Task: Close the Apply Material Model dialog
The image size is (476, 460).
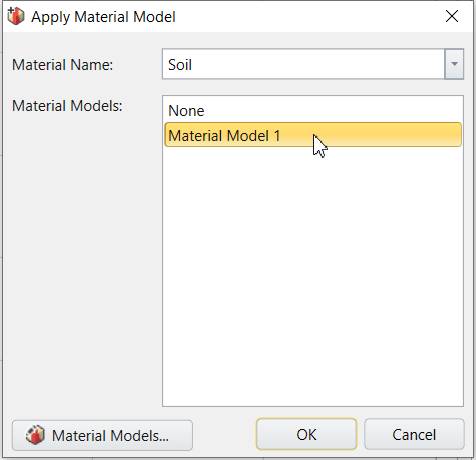Action: [452, 16]
